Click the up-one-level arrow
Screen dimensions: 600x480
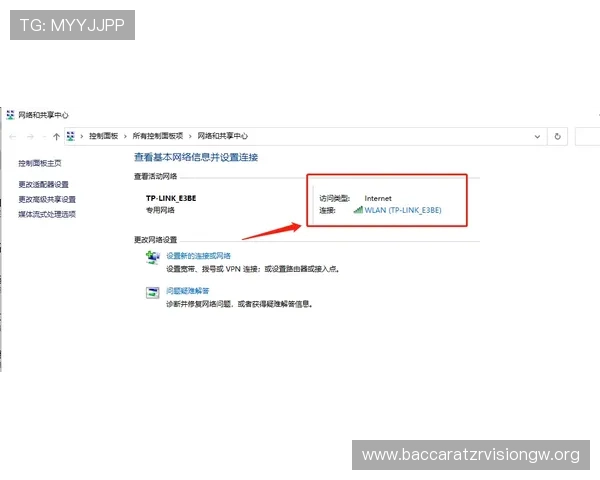click(x=56, y=137)
